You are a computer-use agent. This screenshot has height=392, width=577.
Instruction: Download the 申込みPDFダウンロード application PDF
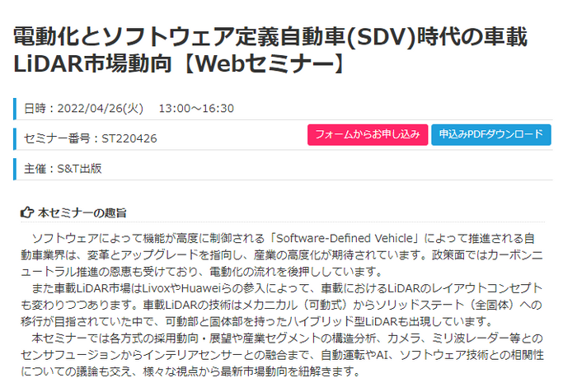[x=491, y=134]
